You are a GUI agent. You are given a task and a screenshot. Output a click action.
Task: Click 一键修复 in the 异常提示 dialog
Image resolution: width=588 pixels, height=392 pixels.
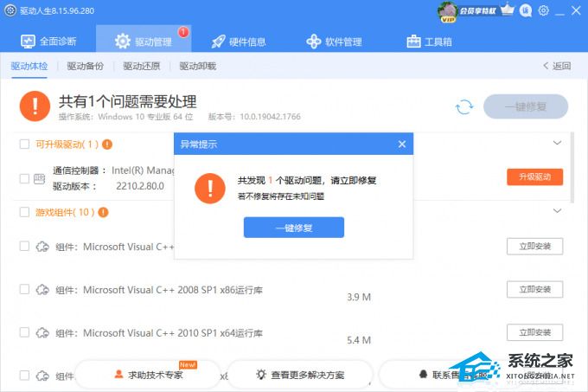click(294, 228)
